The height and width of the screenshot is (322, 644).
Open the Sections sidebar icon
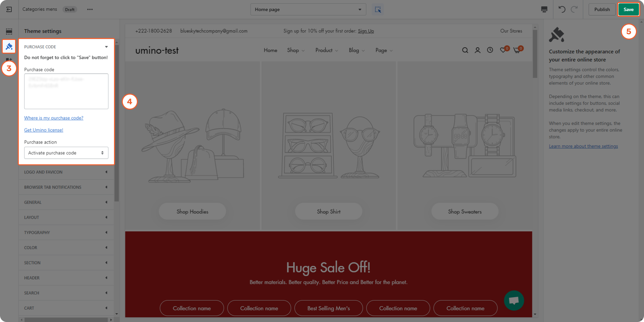(x=9, y=31)
